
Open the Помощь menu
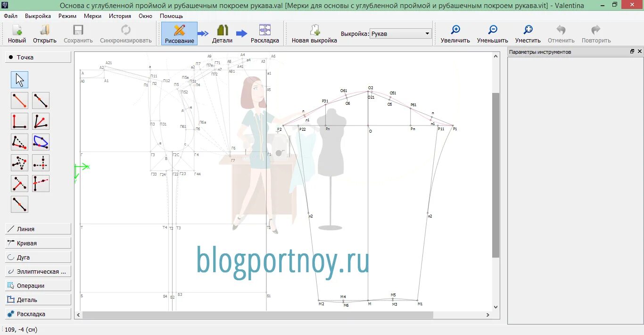point(171,16)
